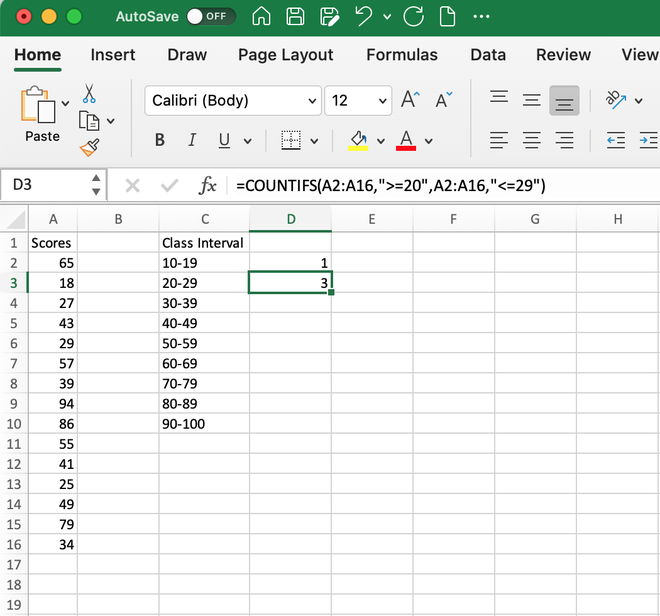The image size is (660, 616).
Task: Select the Class Interval cell
Action: (x=204, y=243)
